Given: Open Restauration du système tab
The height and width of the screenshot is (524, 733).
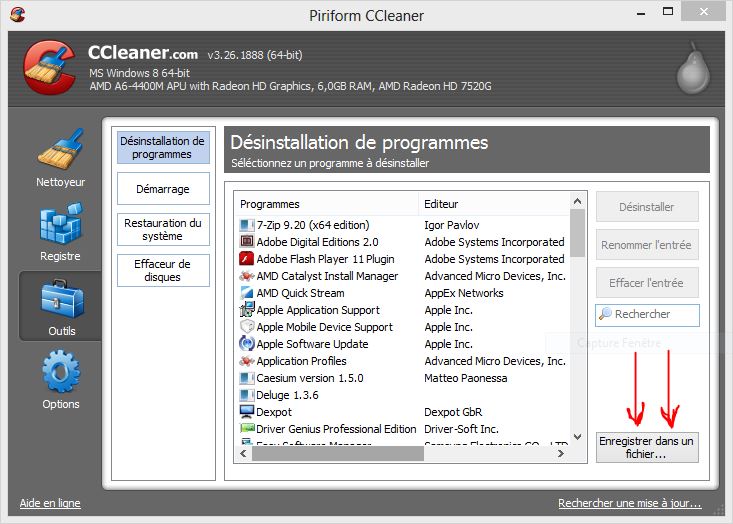Looking at the screenshot, I should [x=163, y=230].
